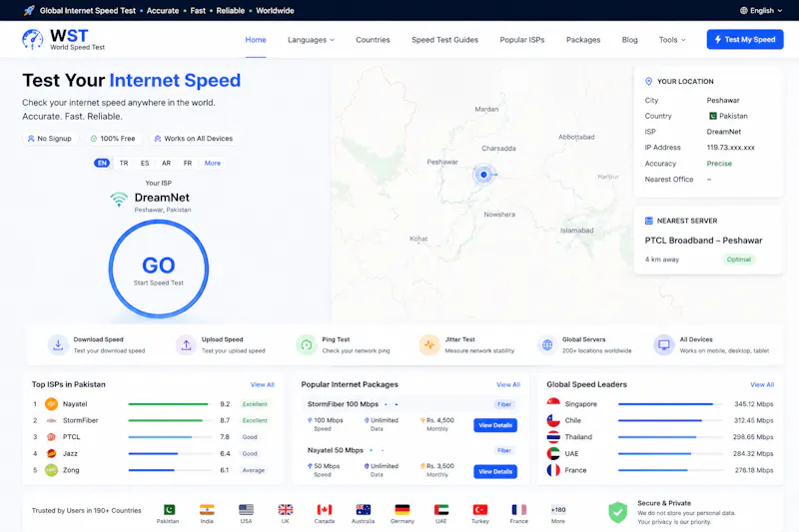Click the Precise accuracy value
Screen dimensions: 799x532
coord(719,164)
